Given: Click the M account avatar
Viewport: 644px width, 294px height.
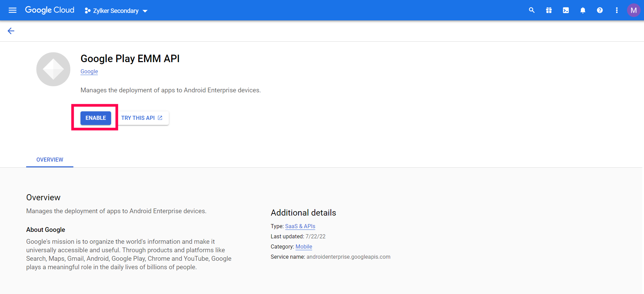Looking at the screenshot, I should (x=633, y=10).
